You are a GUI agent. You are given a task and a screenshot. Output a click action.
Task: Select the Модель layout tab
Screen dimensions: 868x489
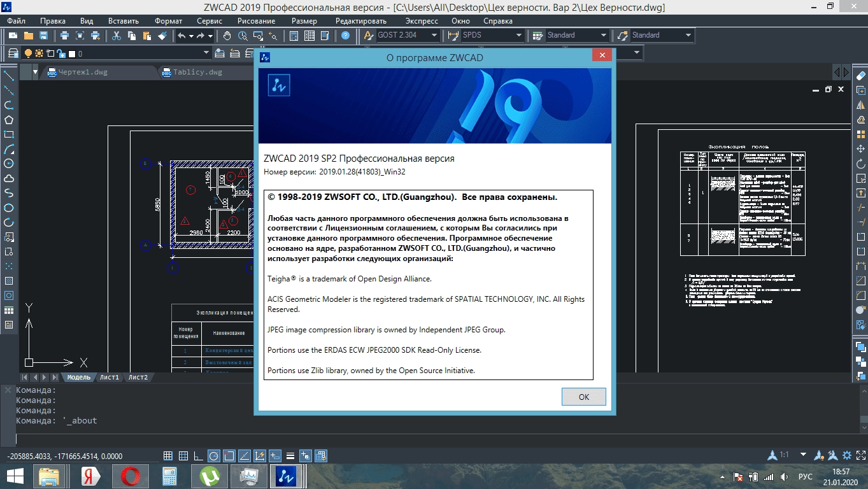[x=79, y=378]
